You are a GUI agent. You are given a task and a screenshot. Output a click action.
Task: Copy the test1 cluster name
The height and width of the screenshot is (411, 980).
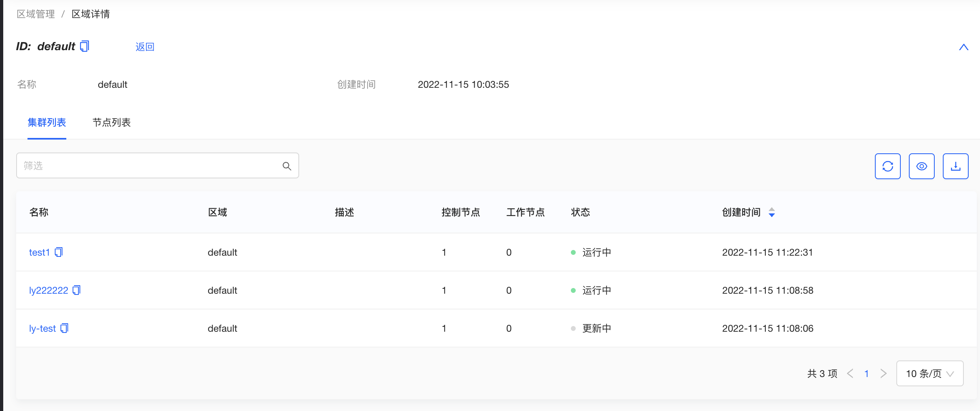coord(59,252)
